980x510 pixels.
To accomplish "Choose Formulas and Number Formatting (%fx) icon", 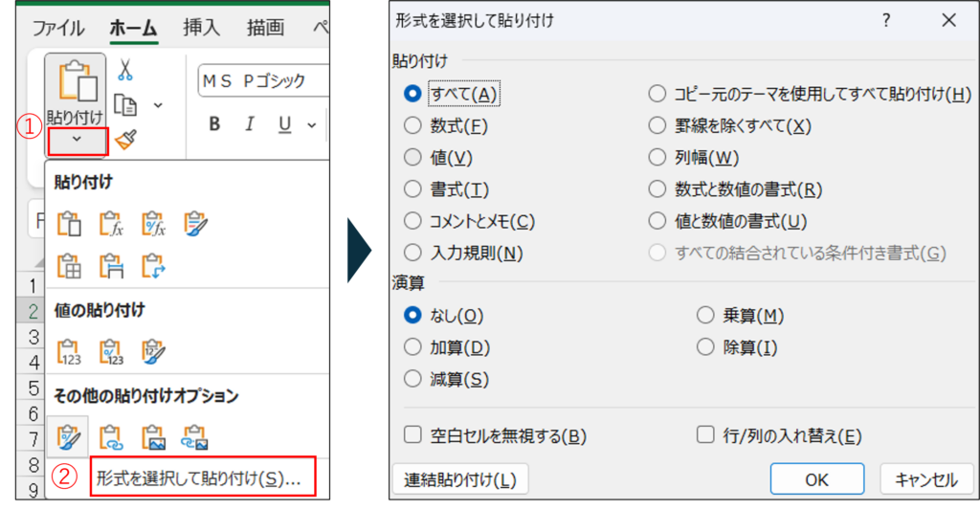I will pyautogui.click(x=153, y=224).
